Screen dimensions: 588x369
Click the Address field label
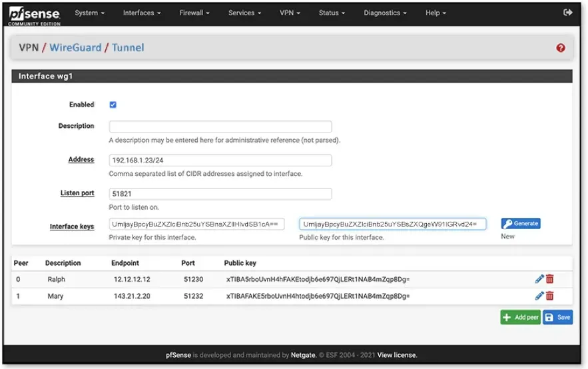[x=81, y=159]
